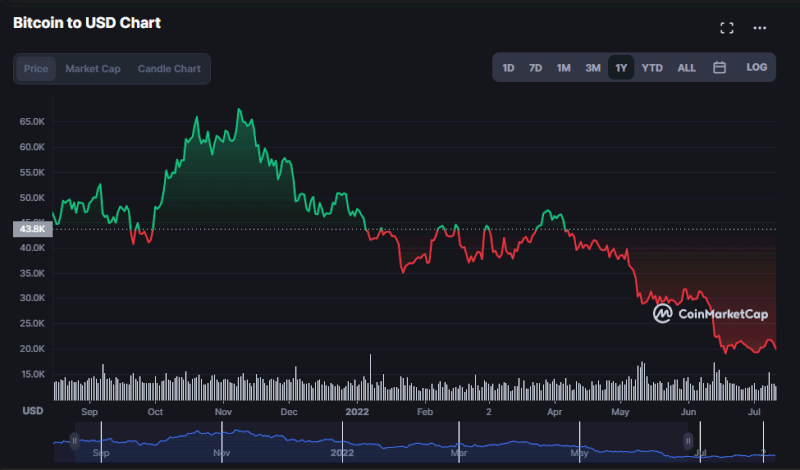Show ALL time price history
This screenshot has height=470, width=800.
(686, 68)
